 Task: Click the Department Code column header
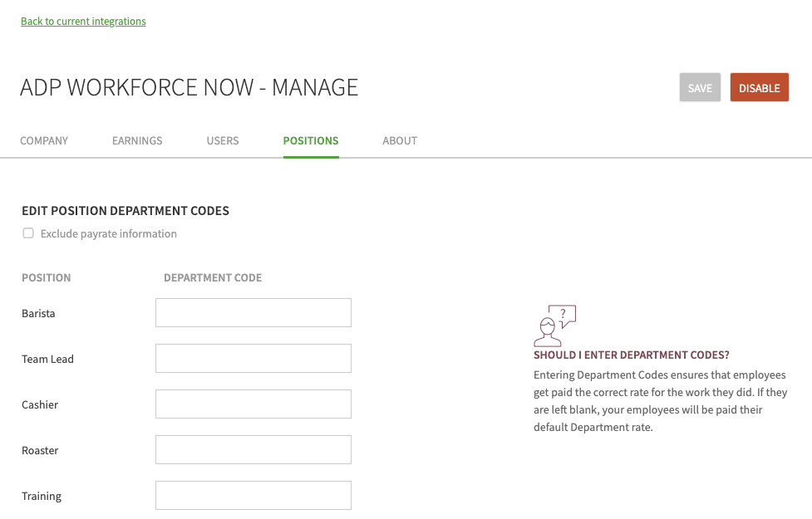click(213, 278)
